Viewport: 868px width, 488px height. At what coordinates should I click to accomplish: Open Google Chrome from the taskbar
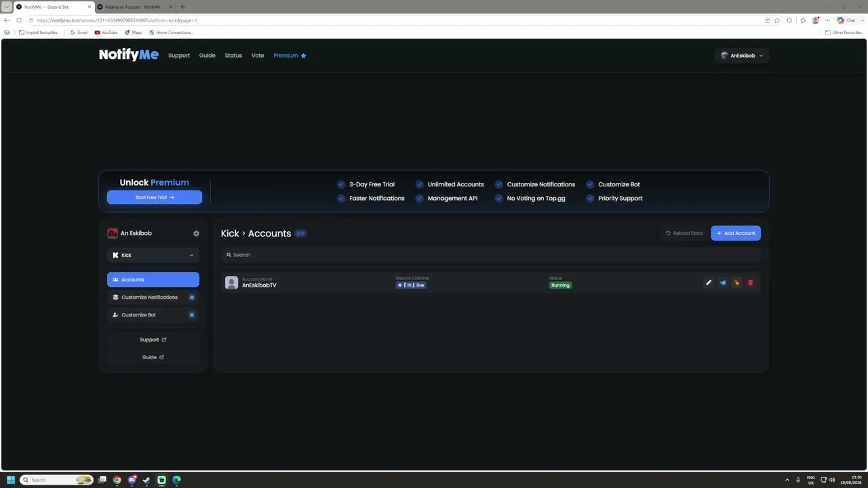point(117,480)
